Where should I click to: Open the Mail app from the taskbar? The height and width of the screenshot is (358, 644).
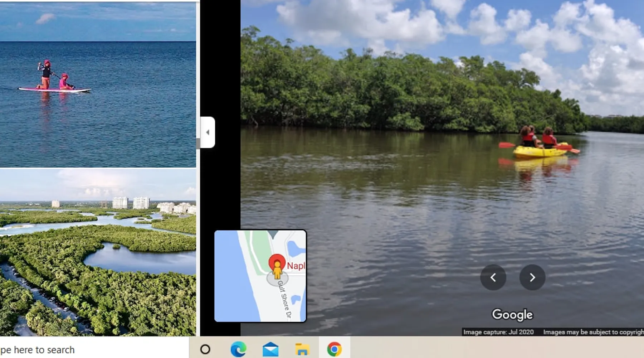(x=270, y=349)
